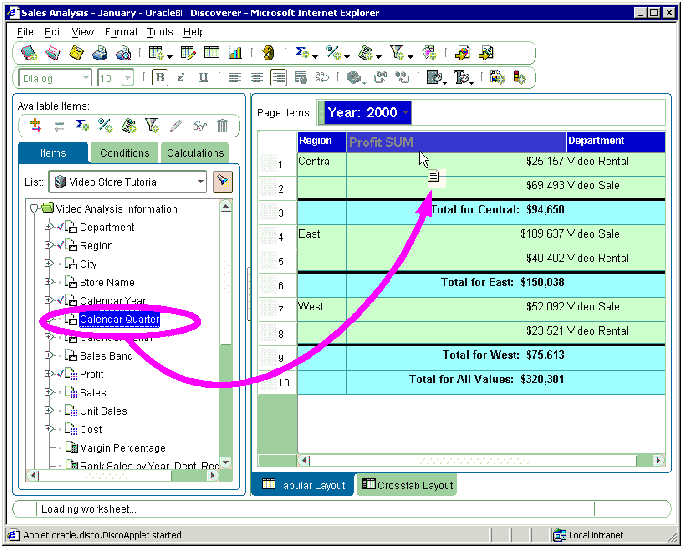Click the percent symbol icon in main toolbar

(333, 53)
